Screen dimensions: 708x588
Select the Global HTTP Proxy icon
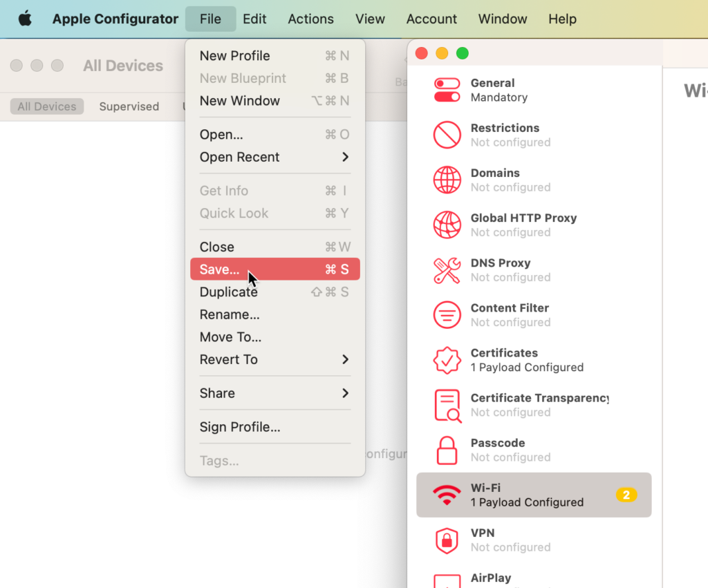447,225
